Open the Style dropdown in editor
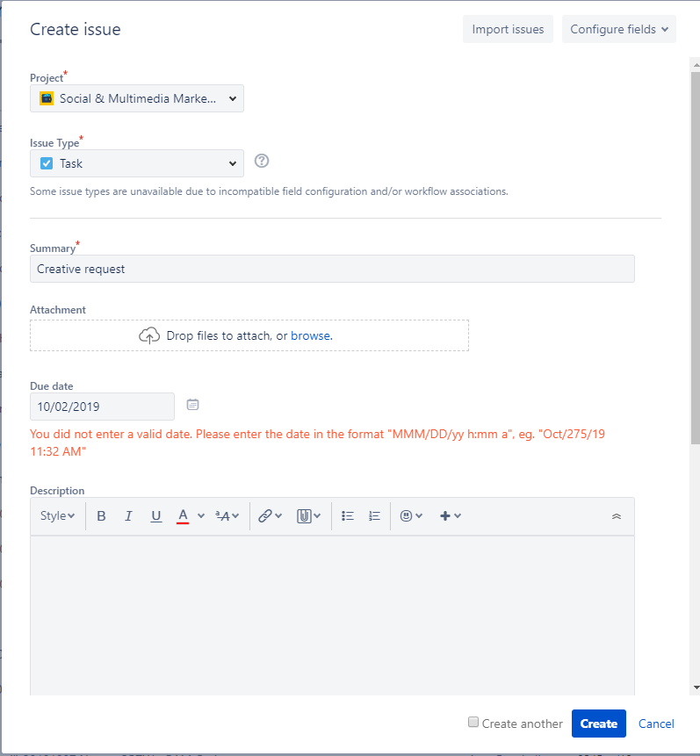 [57, 516]
